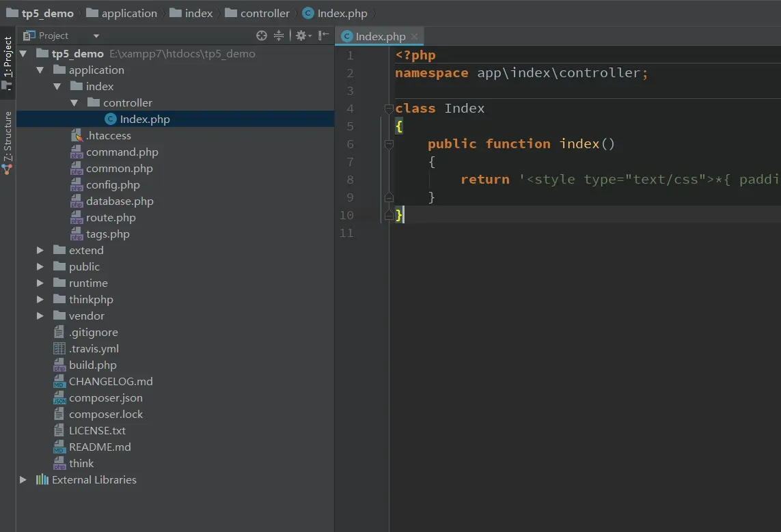This screenshot has width=781, height=532.
Task: Click the Collapse All icon in Project panel
Action: pos(279,36)
